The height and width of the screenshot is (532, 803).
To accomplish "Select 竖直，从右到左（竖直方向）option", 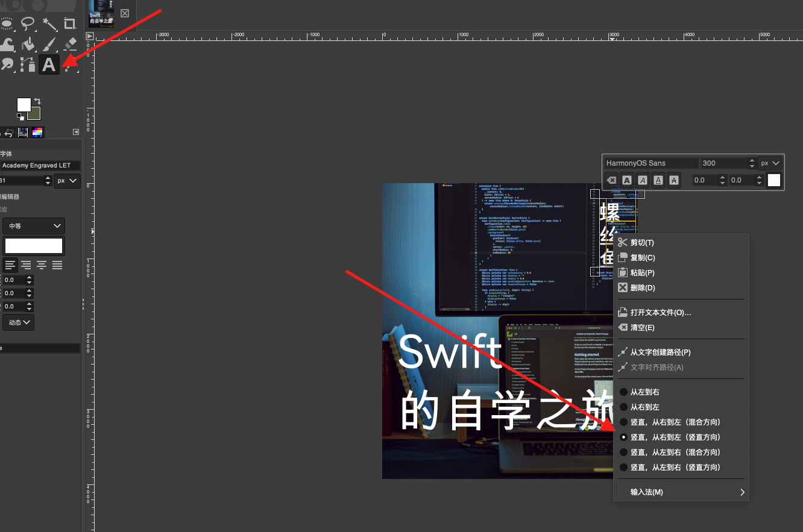I will click(681, 437).
